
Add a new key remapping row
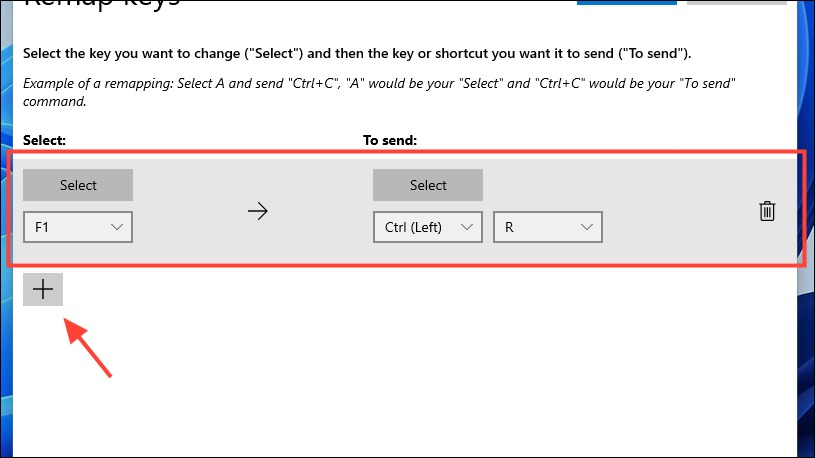[x=43, y=289]
